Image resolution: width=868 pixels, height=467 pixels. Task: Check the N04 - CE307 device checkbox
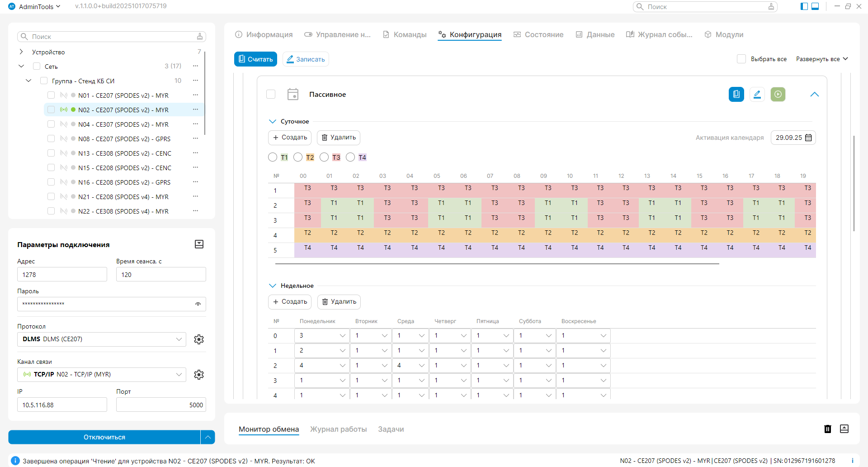[x=51, y=124]
